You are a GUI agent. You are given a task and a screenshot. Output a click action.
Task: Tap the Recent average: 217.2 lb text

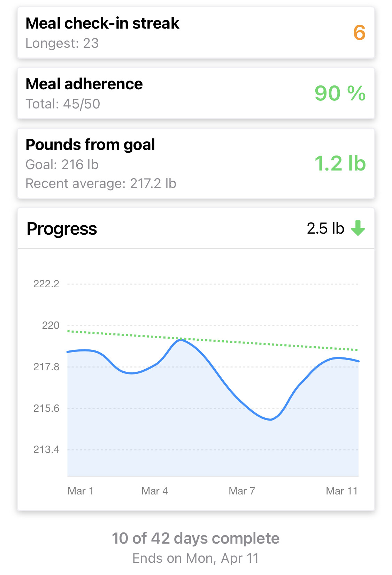(x=101, y=183)
